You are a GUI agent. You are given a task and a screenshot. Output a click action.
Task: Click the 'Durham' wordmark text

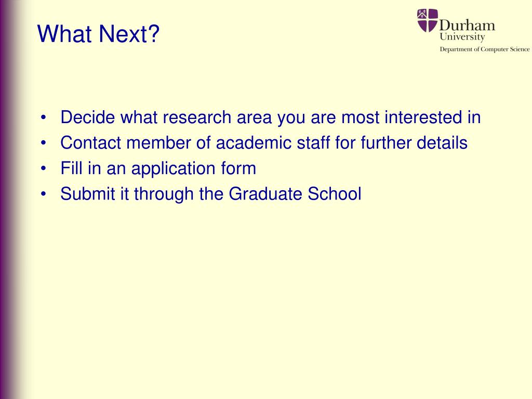coord(467,25)
